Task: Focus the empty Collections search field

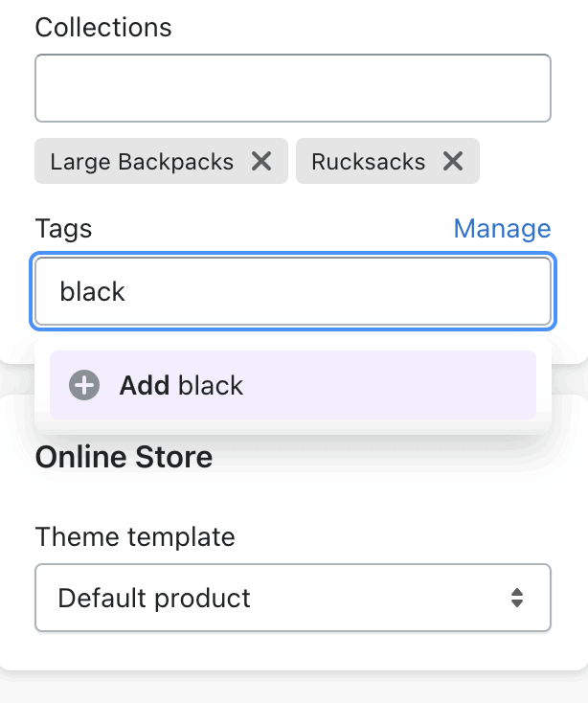Action: pos(293,88)
